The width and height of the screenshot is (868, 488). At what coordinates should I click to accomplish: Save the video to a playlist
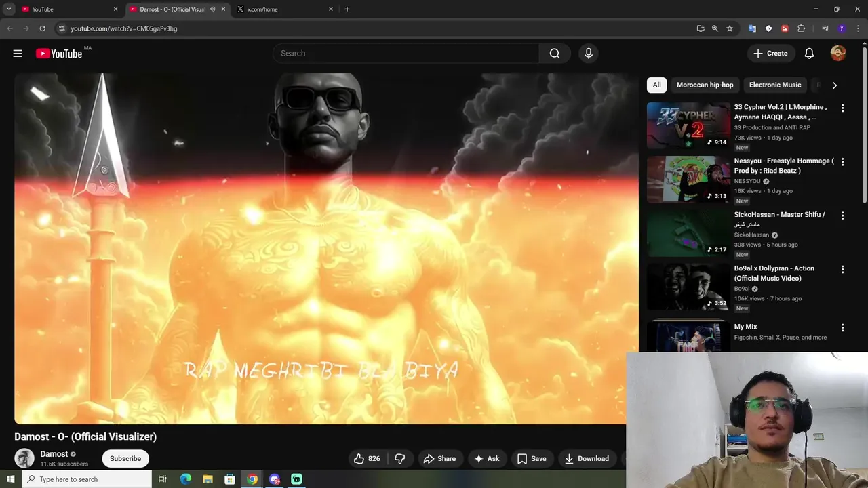(532, 459)
